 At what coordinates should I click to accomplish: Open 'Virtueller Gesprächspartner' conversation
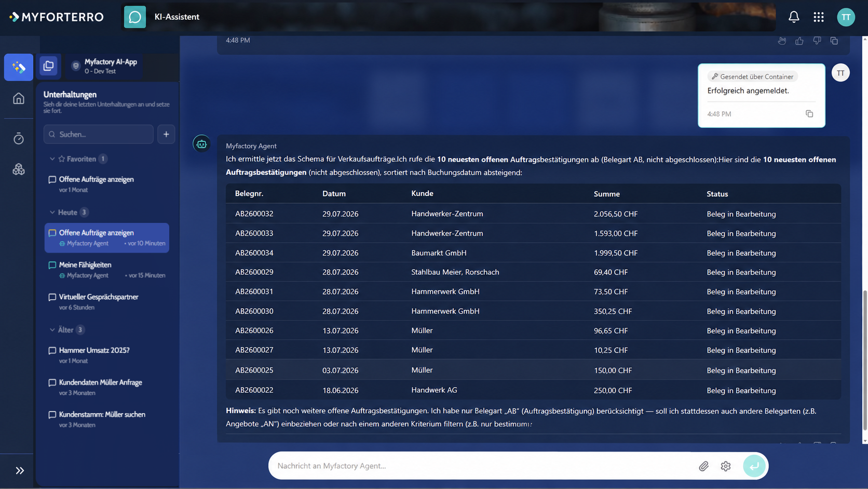pos(107,302)
